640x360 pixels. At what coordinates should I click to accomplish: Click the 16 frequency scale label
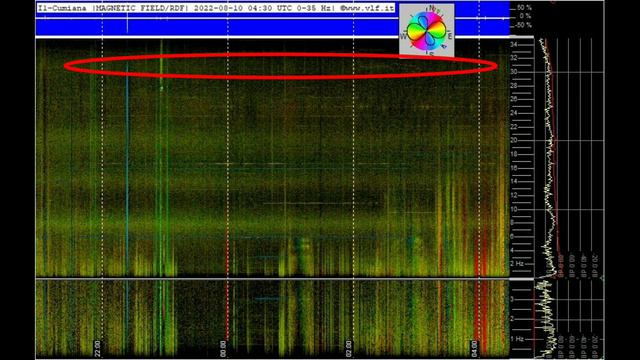(x=514, y=168)
